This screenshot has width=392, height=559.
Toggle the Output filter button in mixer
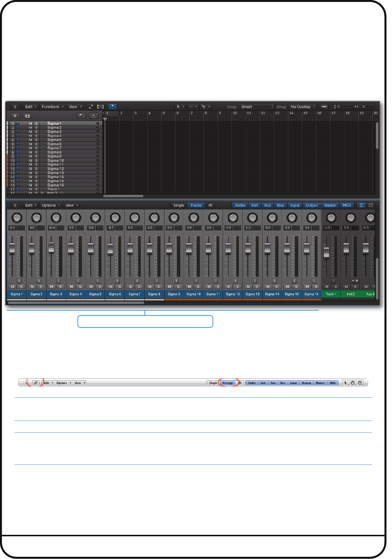(312, 205)
